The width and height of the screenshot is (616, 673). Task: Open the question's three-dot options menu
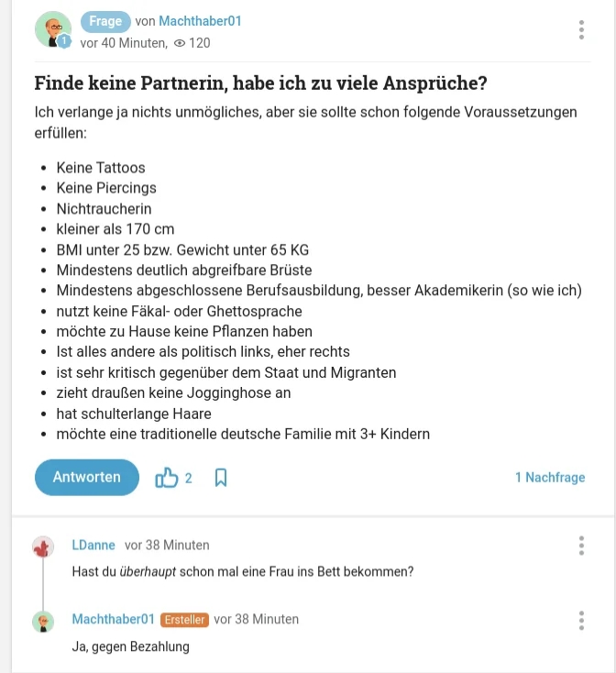581,29
